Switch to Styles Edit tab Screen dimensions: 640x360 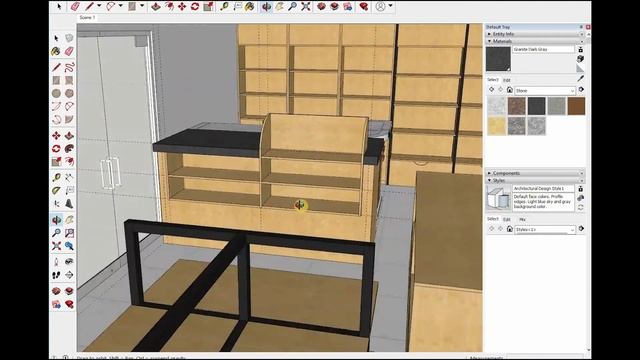click(507, 220)
